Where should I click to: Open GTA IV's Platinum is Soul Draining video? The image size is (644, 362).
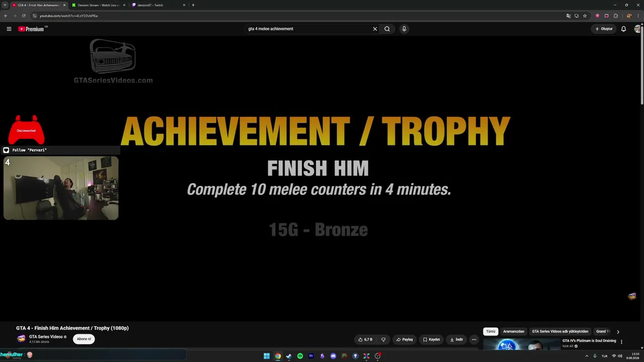pos(589,341)
